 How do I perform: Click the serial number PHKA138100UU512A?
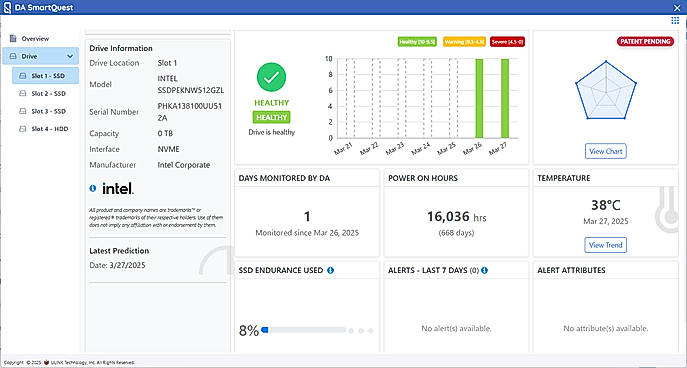point(190,112)
